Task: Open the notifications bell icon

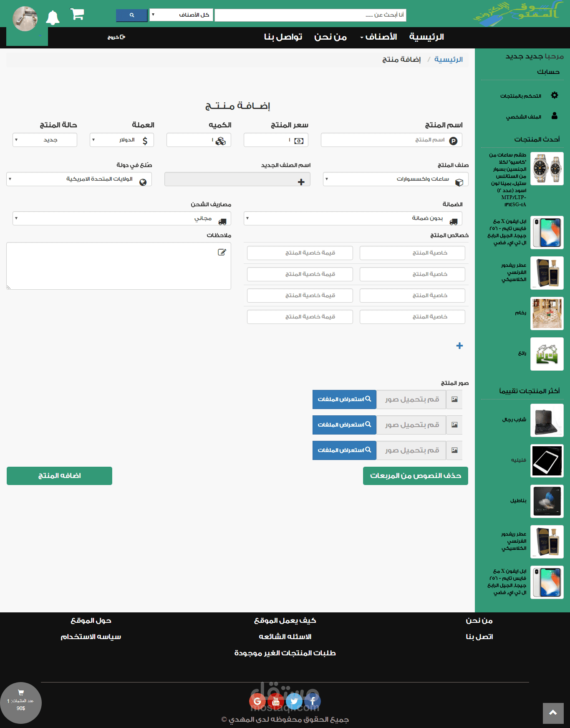Action: point(53,18)
